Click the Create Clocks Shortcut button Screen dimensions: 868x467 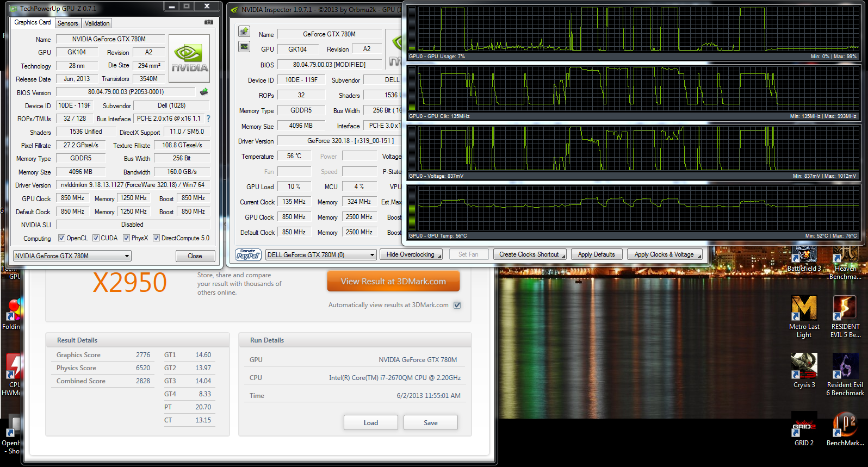(530, 254)
